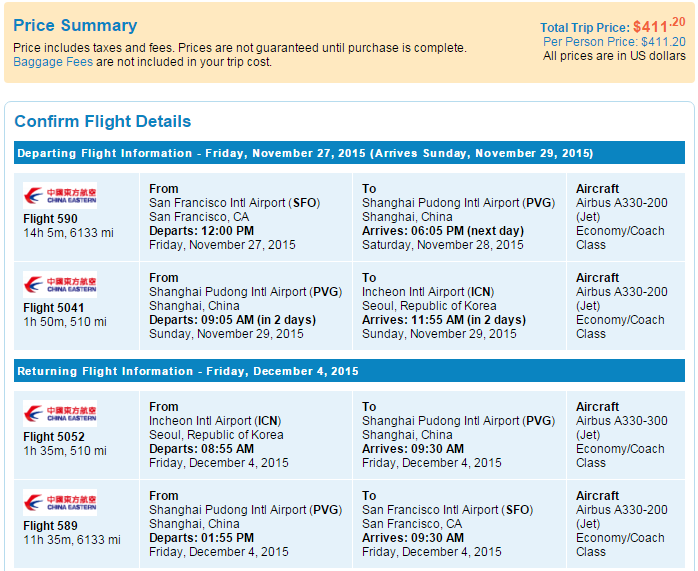
Task: Click the Flight 589 label
Action: pos(50,526)
